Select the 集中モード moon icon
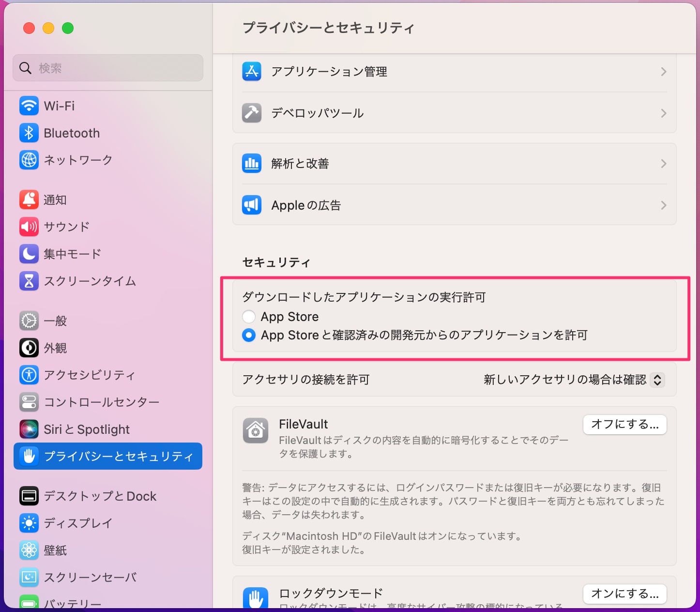Viewport: 700px width, 612px height. pyautogui.click(x=29, y=254)
